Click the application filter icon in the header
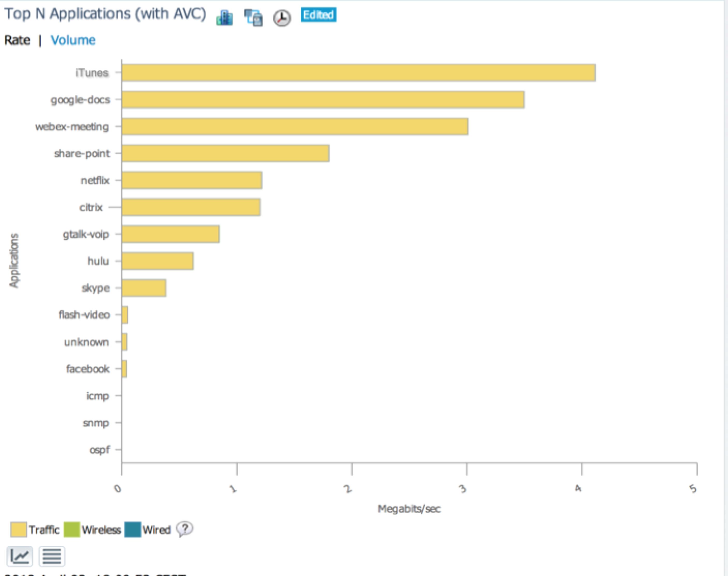The height and width of the screenshot is (576, 728). 253,18
